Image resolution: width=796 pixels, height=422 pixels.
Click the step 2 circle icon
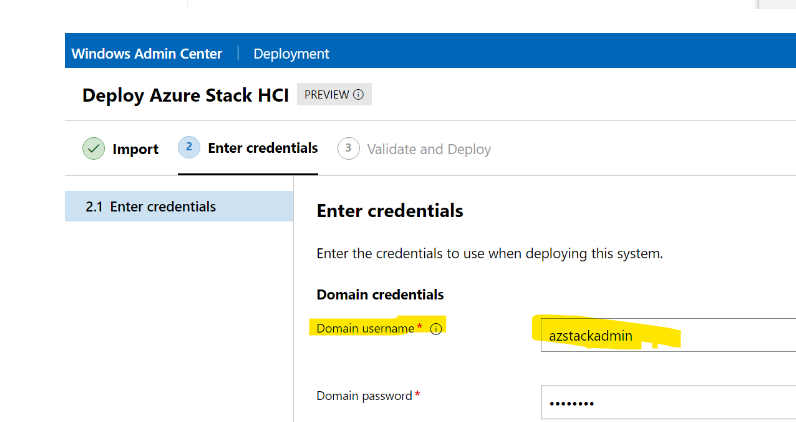pyautogui.click(x=189, y=147)
